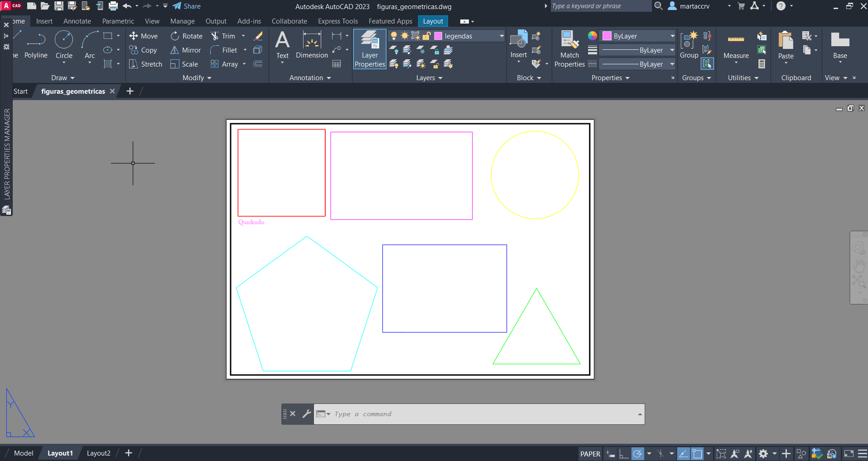
Task: Click the Mirror tool
Action: point(185,50)
